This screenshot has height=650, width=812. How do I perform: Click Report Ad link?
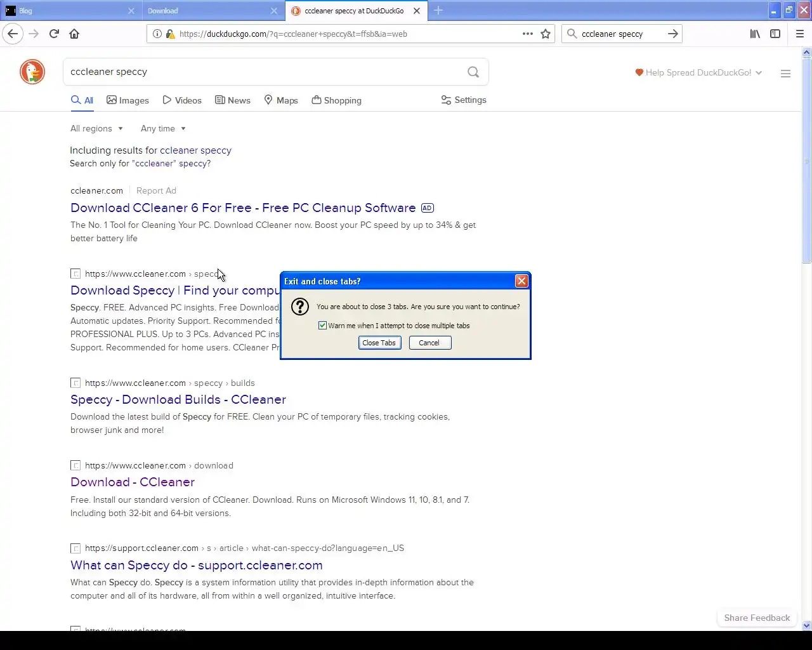click(x=156, y=190)
